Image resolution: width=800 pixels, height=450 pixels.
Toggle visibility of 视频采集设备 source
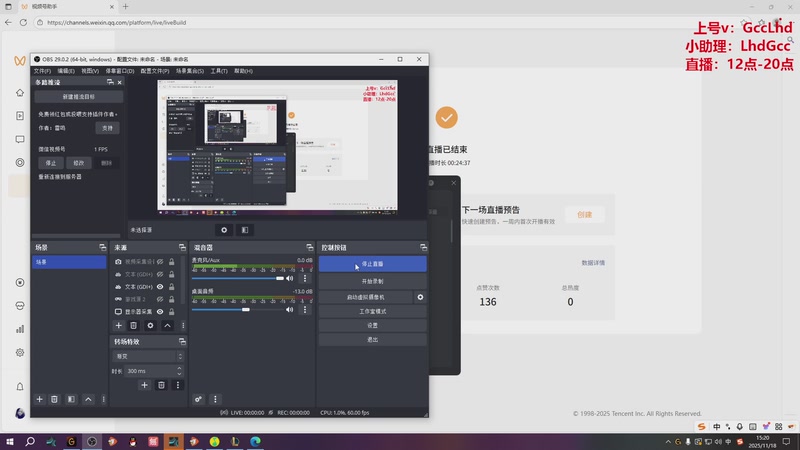coord(160,262)
